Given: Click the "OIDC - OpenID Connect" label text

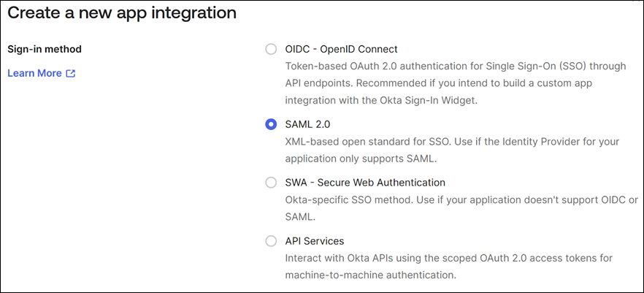Looking at the screenshot, I should point(341,50).
